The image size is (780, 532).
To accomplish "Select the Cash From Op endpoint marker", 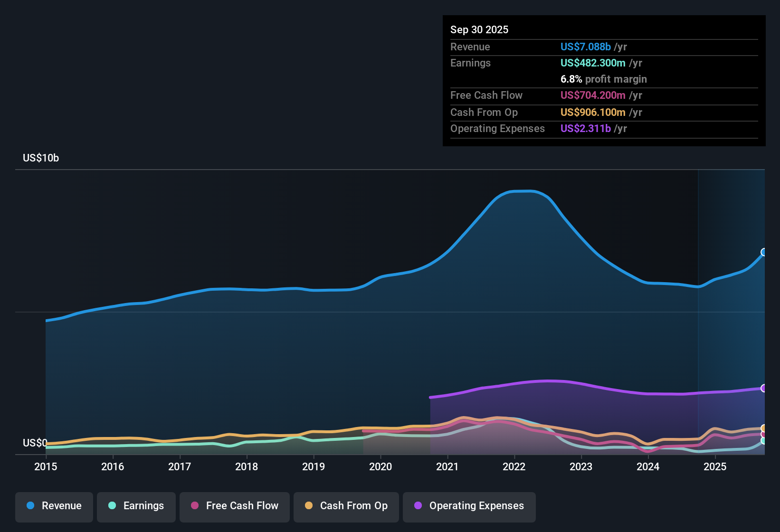I will pos(764,428).
